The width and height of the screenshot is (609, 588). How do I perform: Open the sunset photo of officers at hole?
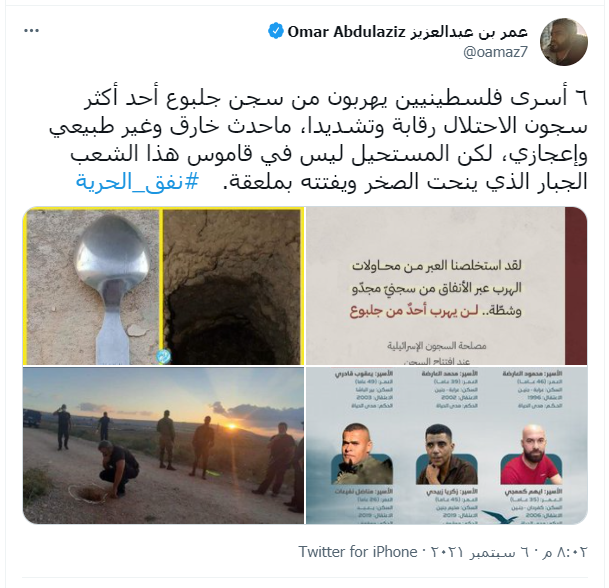click(164, 445)
